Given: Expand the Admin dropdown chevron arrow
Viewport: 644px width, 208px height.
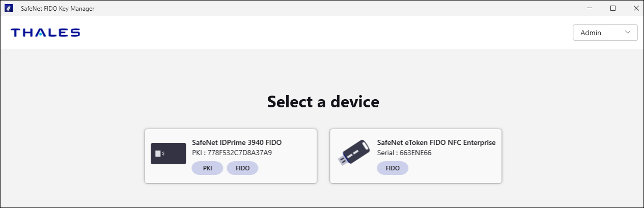Looking at the screenshot, I should pos(628,33).
